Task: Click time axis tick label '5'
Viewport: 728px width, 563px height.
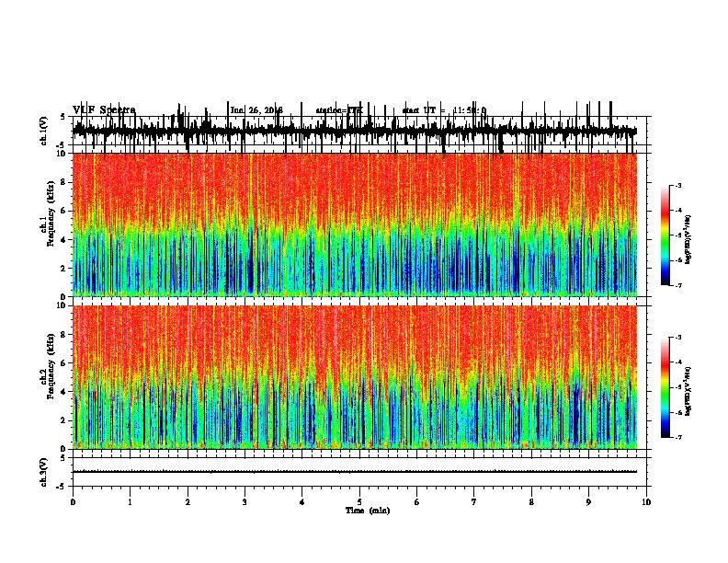Action: [x=359, y=502]
